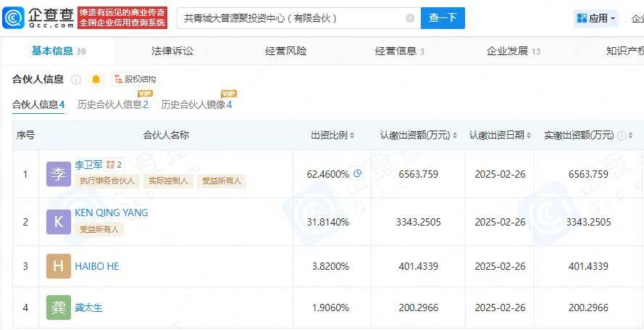Click the H avatar for HAIBO HE
This screenshot has height=330, width=644.
click(59, 266)
